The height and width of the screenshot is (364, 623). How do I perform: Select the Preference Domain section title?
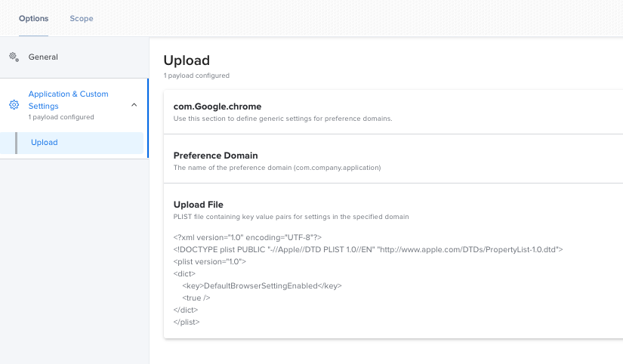(x=216, y=156)
